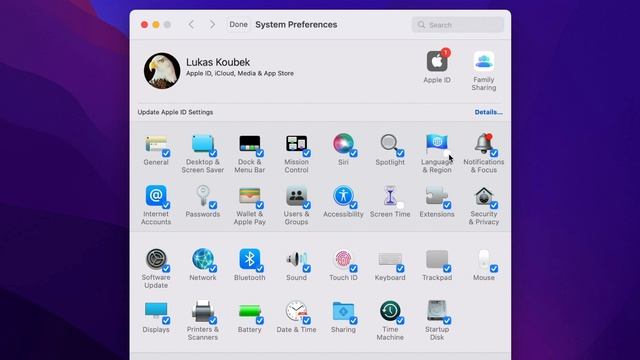Open the Family Sharing icon

(x=484, y=61)
